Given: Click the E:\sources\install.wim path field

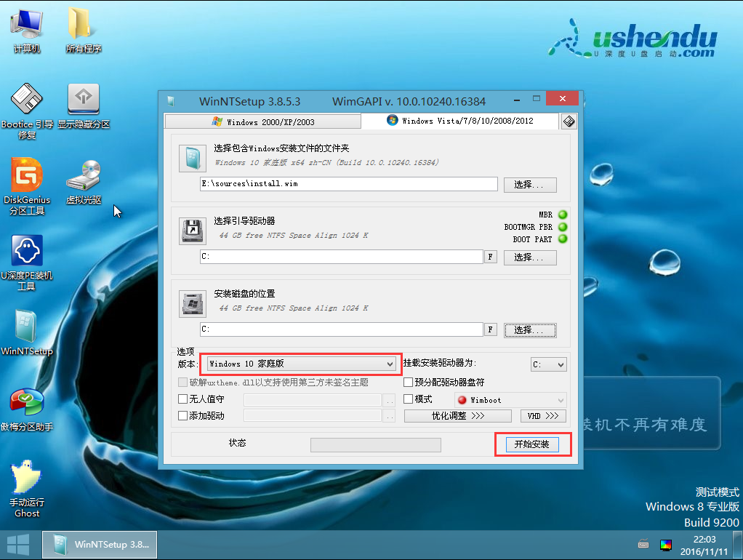Looking at the screenshot, I should click(349, 184).
